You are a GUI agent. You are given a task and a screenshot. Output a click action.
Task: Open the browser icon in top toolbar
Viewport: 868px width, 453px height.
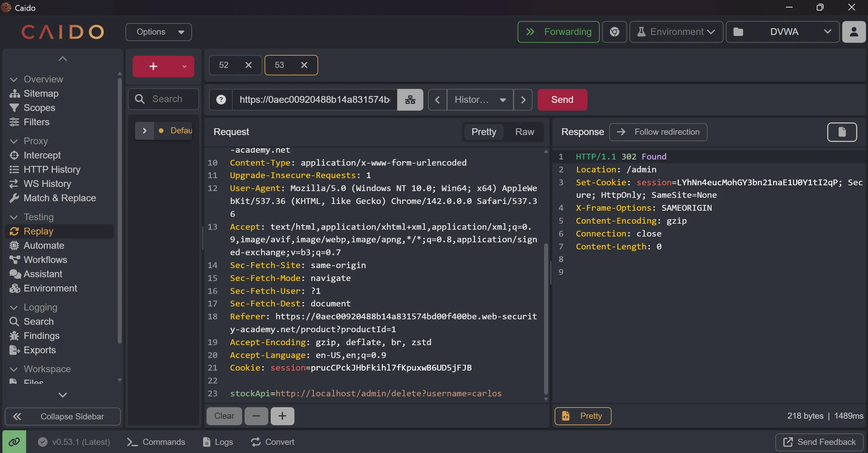tap(614, 32)
